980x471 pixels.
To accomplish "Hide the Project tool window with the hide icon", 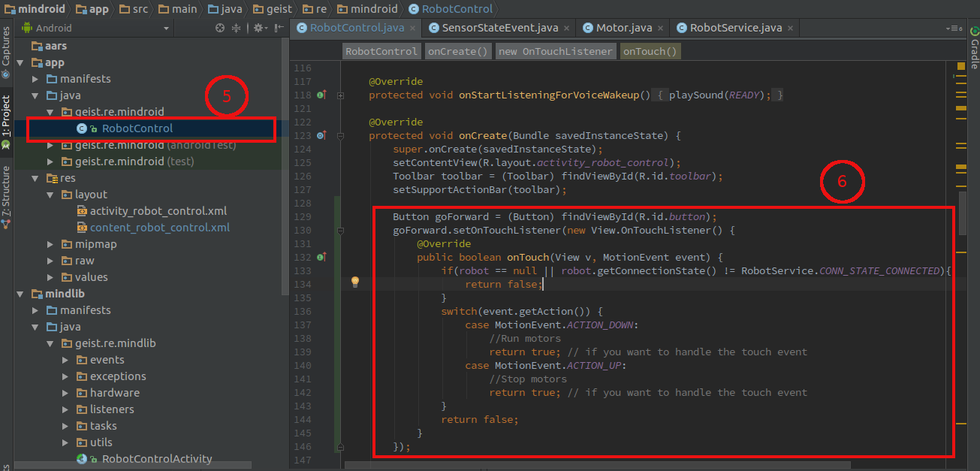I will 278,28.
